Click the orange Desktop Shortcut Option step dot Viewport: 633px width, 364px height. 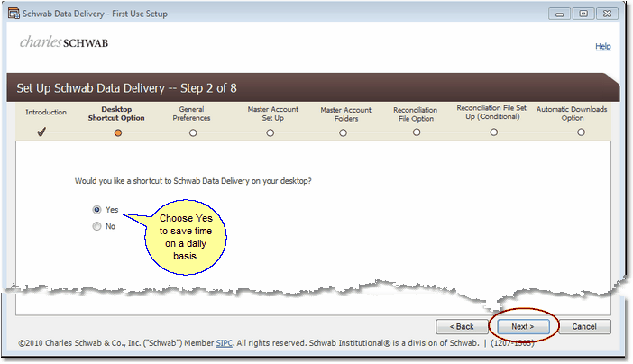[118, 132]
